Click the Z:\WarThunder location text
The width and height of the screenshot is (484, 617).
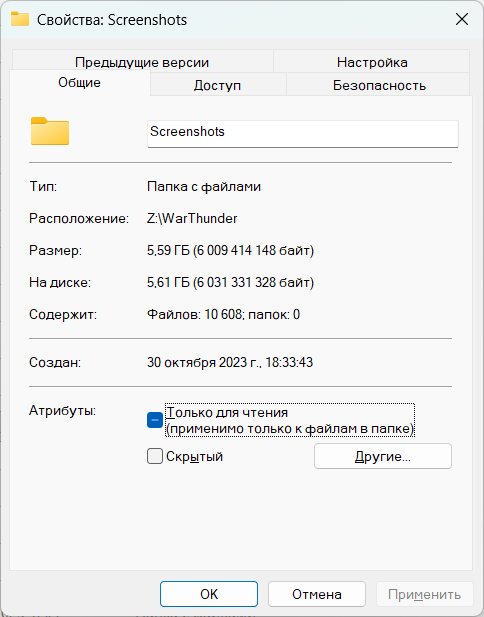(192, 218)
